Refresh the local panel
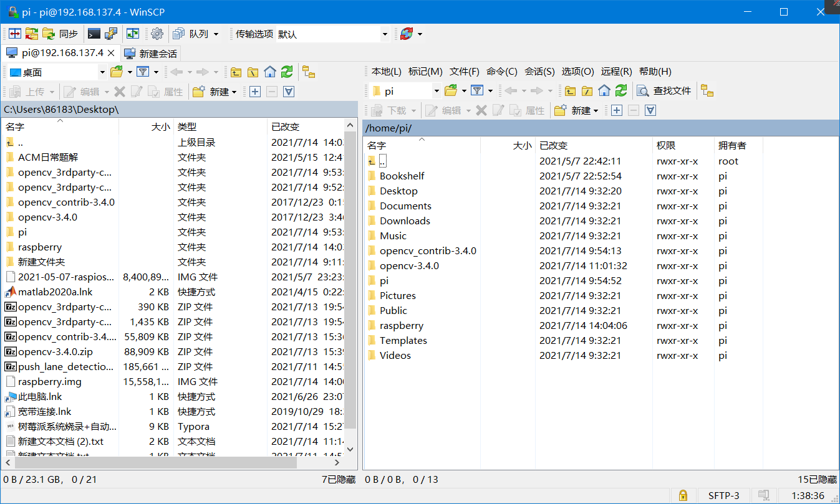The width and height of the screenshot is (840, 504). [286, 72]
